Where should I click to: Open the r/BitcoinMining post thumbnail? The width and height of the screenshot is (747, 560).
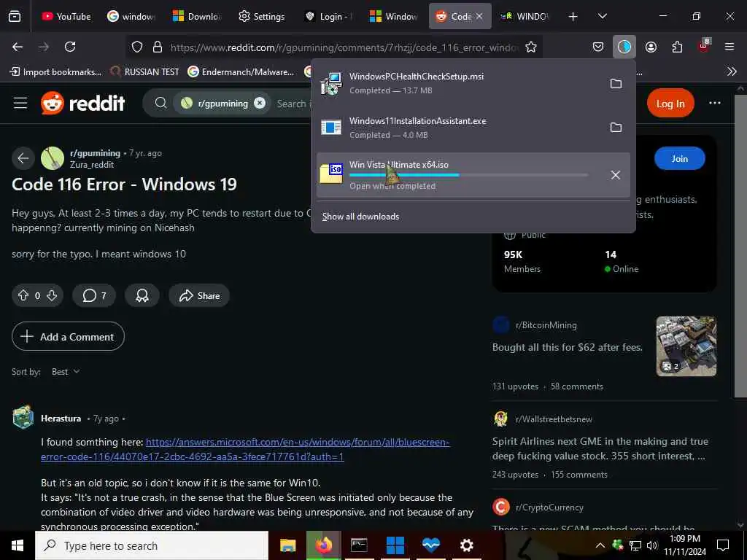click(686, 346)
